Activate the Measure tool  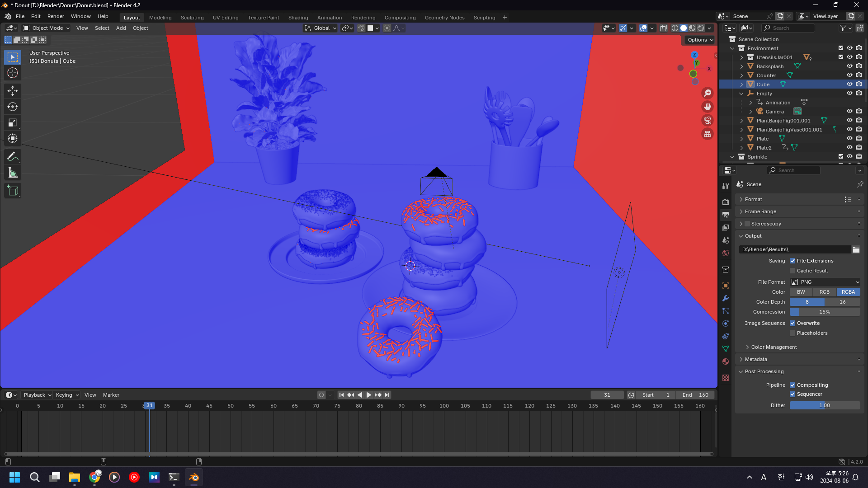pos(13,173)
